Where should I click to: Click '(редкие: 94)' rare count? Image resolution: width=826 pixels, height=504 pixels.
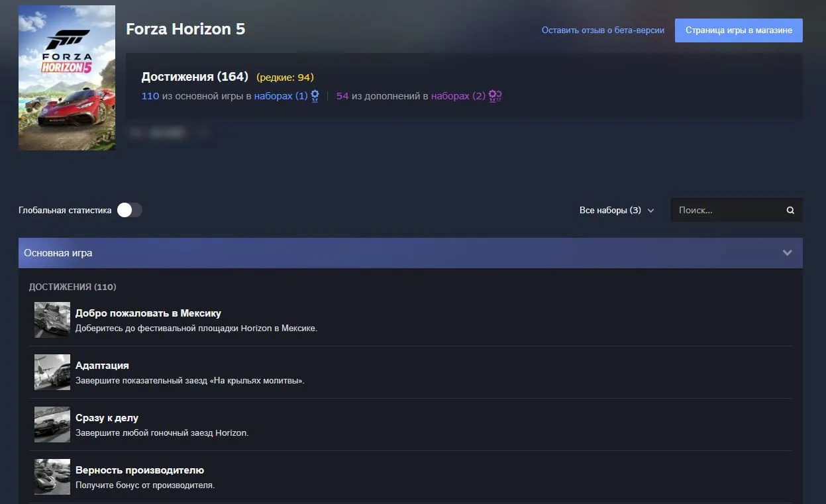(x=285, y=77)
